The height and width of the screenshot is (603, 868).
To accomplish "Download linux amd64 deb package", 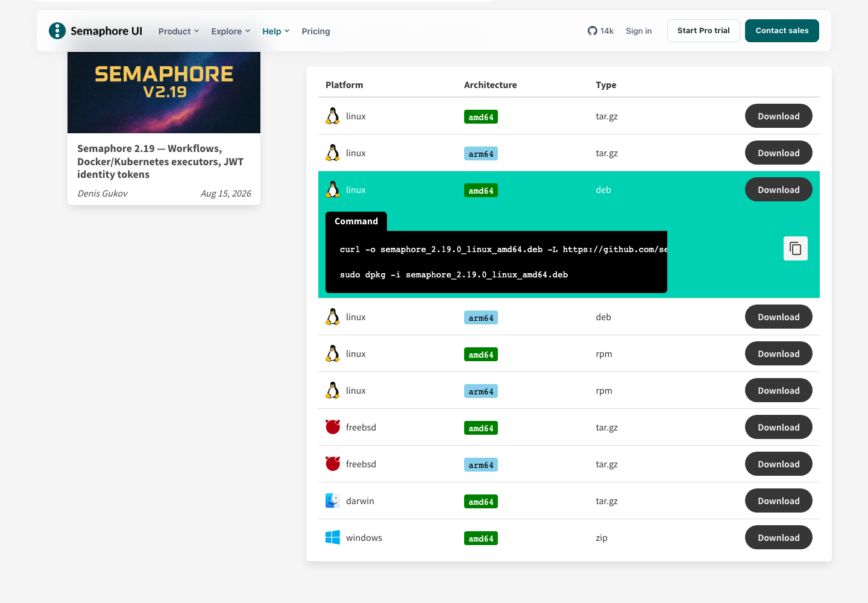I will pos(779,189).
